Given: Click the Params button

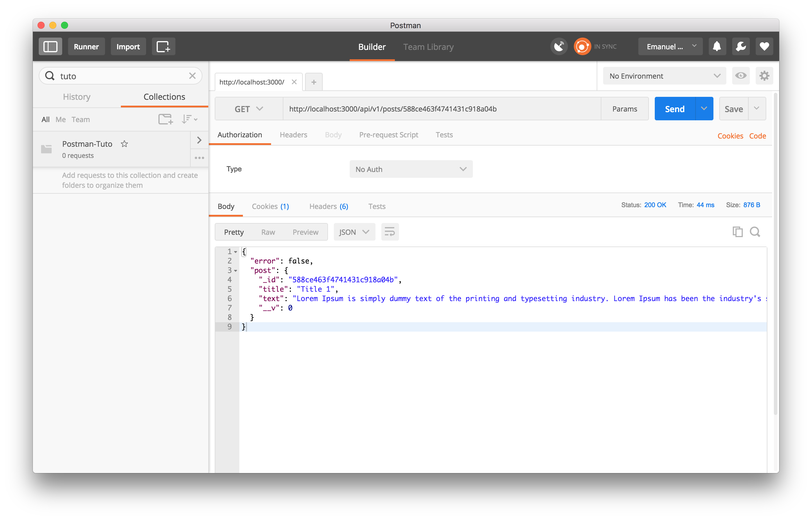Looking at the screenshot, I should 624,109.
